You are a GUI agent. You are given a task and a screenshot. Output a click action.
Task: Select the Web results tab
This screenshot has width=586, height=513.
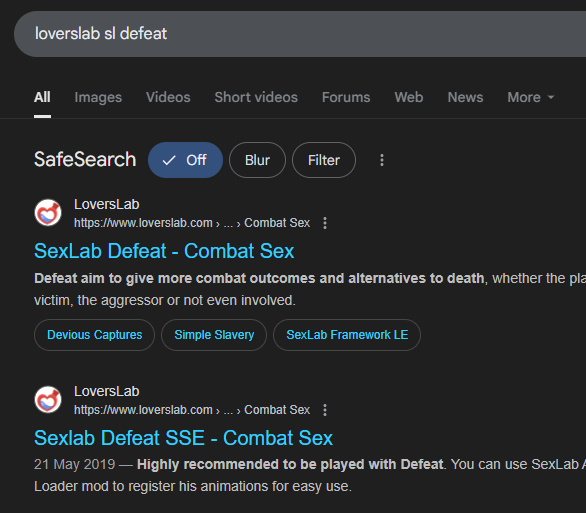point(409,97)
